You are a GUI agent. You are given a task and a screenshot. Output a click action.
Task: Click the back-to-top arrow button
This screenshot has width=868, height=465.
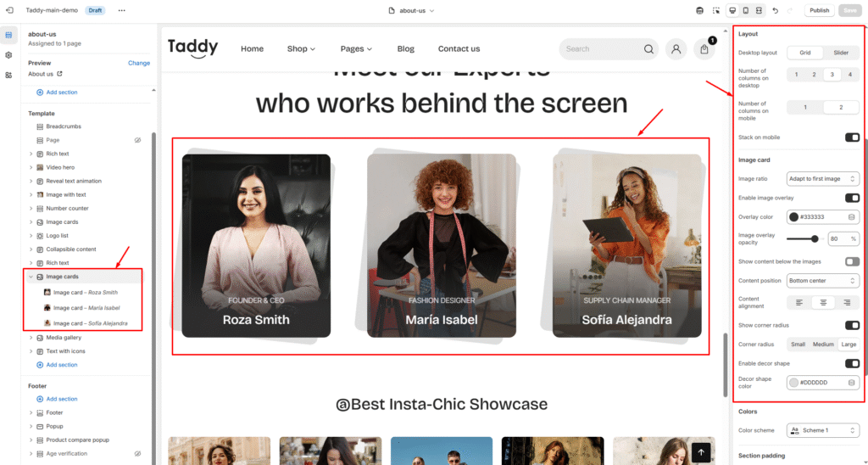tap(701, 452)
